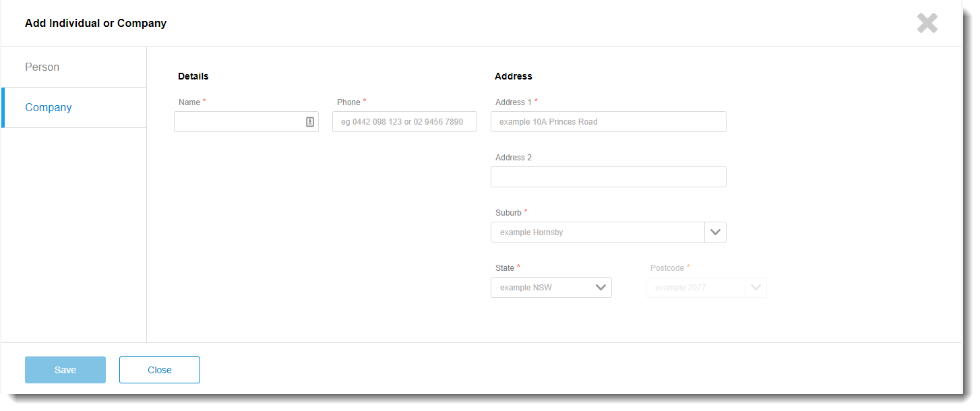Select the Company tab
This screenshot has height=411, width=980.
[x=73, y=108]
